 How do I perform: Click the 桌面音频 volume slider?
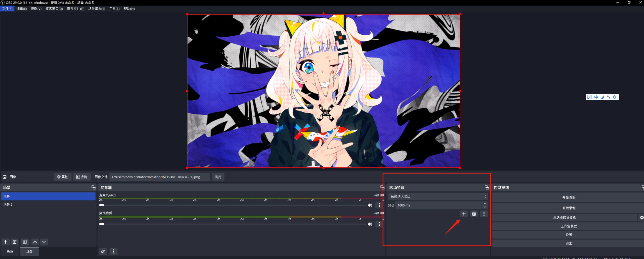coord(233,224)
